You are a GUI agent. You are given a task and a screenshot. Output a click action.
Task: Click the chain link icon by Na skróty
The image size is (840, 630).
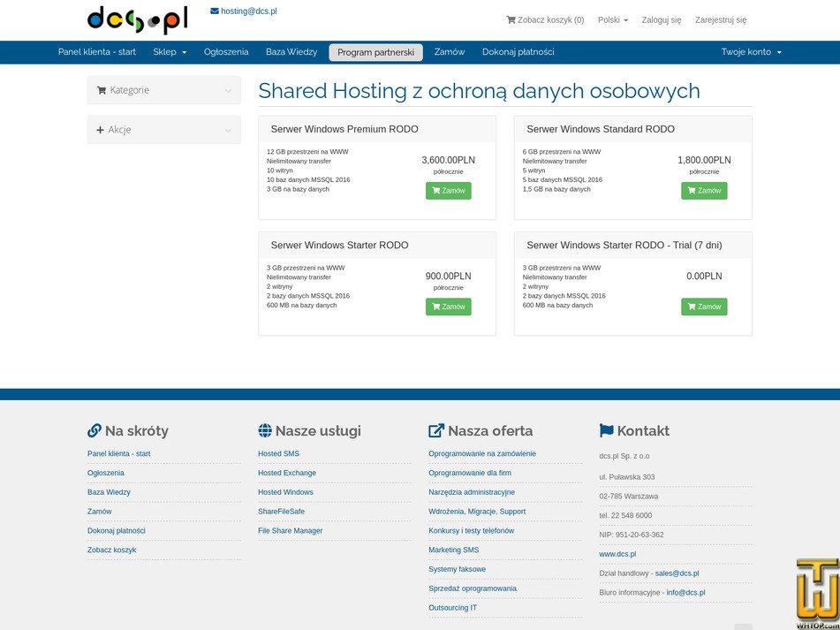tap(95, 430)
